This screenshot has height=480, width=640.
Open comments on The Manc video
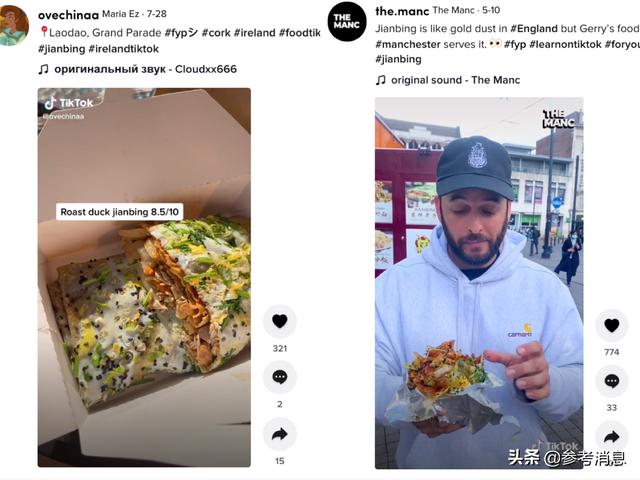coord(611,381)
